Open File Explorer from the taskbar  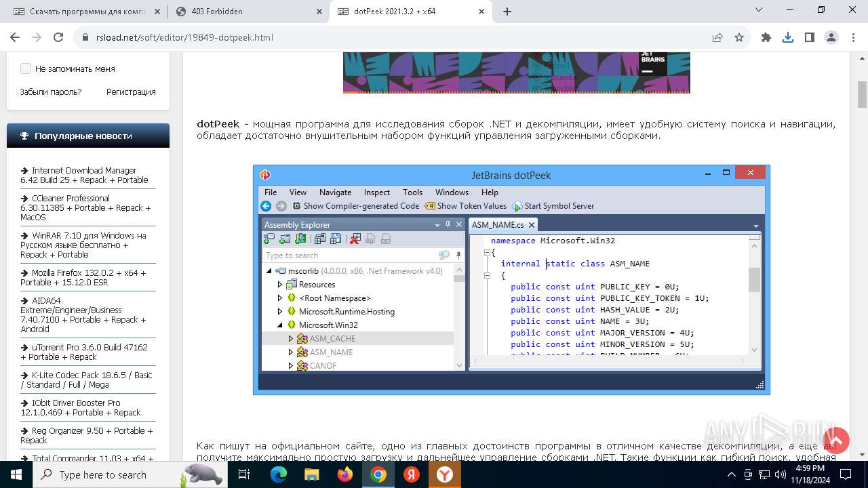[x=312, y=474]
